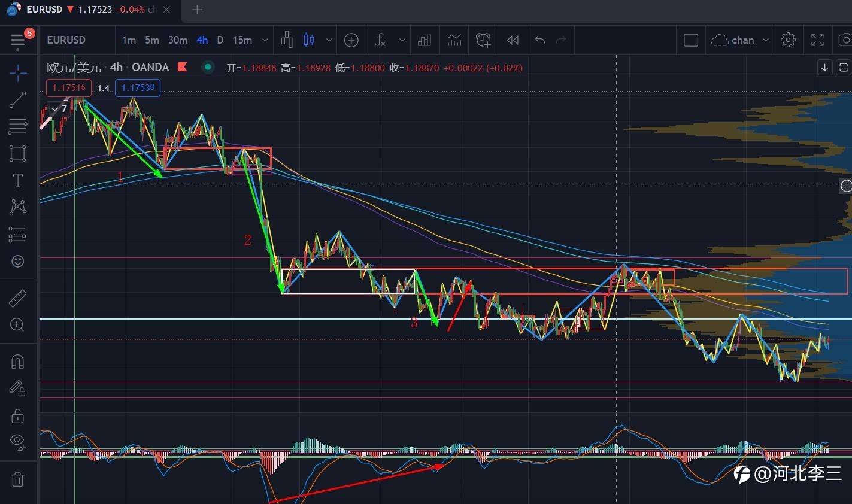852x504 pixels.
Task: Open the chan layout dropdown arrow
Action: click(765, 40)
